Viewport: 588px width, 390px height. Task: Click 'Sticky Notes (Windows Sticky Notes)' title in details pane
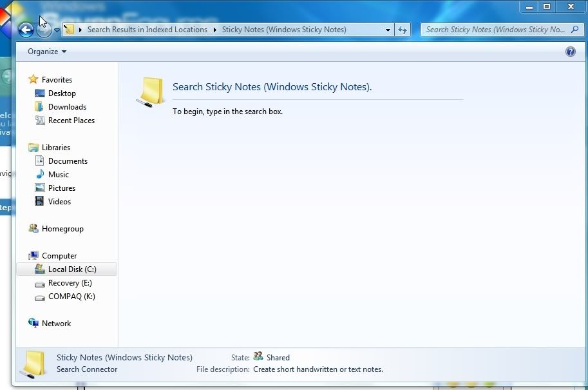point(124,357)
